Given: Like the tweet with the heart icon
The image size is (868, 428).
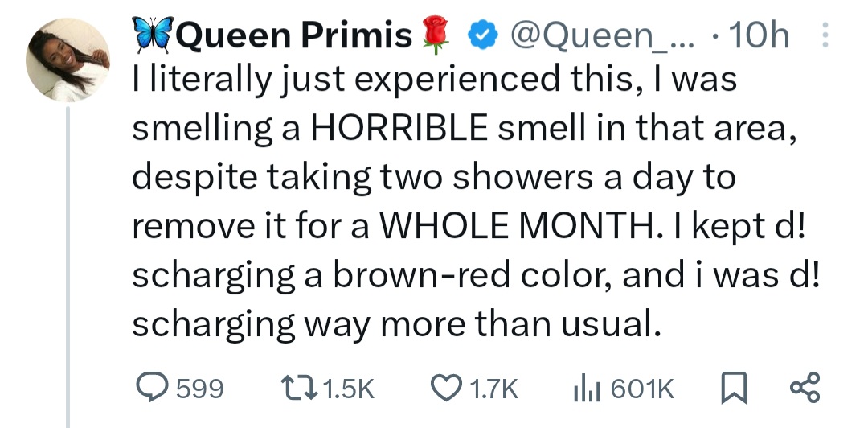Looking at the screenshot, I should click(446, 389).
